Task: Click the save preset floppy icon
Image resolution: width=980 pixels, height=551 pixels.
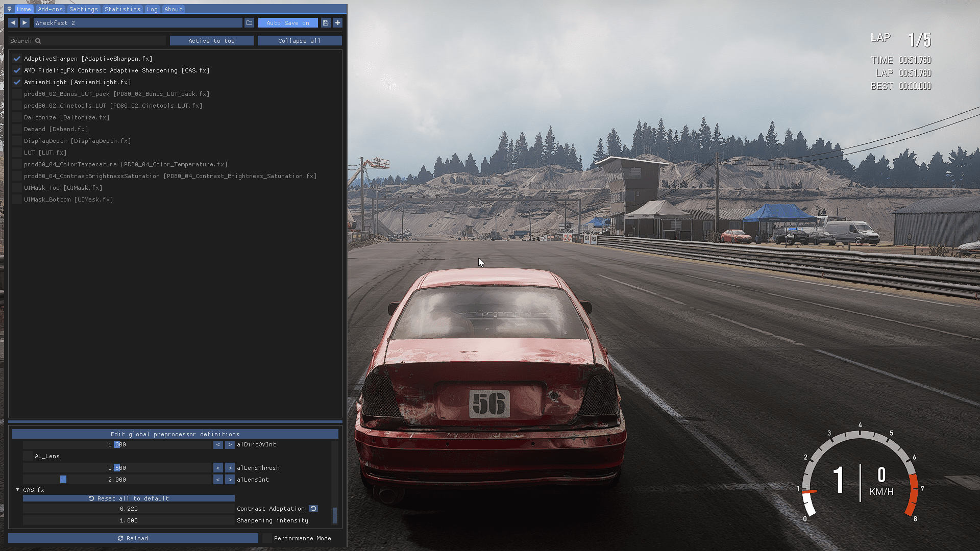Action: tap(326, 23)
